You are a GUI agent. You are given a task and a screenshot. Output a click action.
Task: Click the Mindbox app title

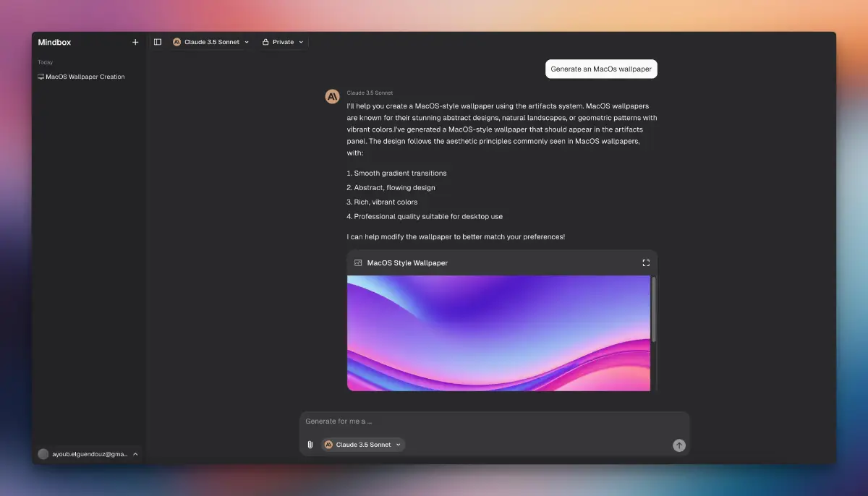55,43
